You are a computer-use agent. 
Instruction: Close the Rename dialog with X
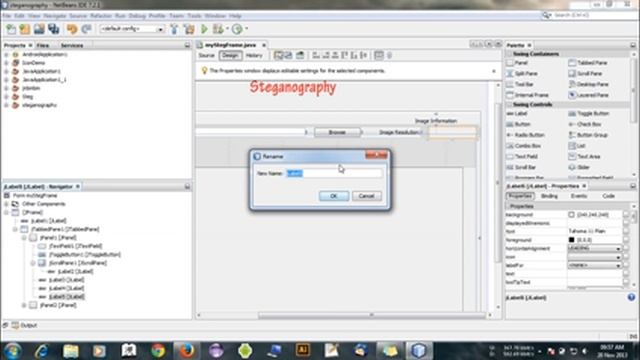click(376, 155)
